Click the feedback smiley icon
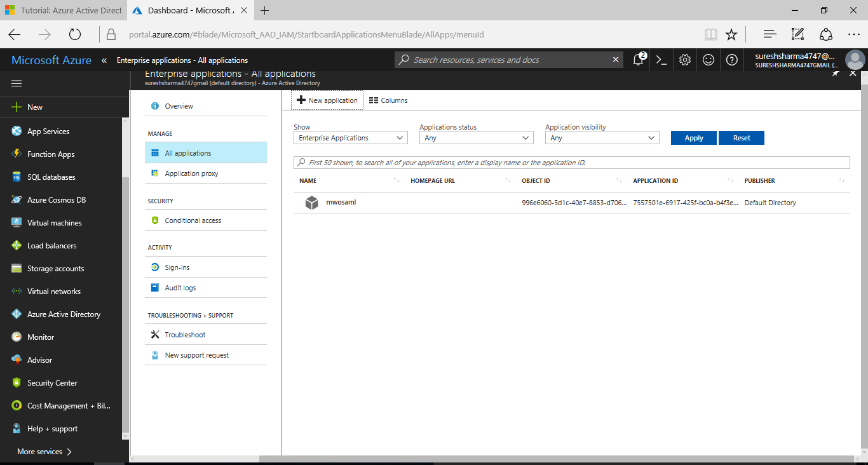The width and height of the screenshot is (868, 465). (708, 59)
